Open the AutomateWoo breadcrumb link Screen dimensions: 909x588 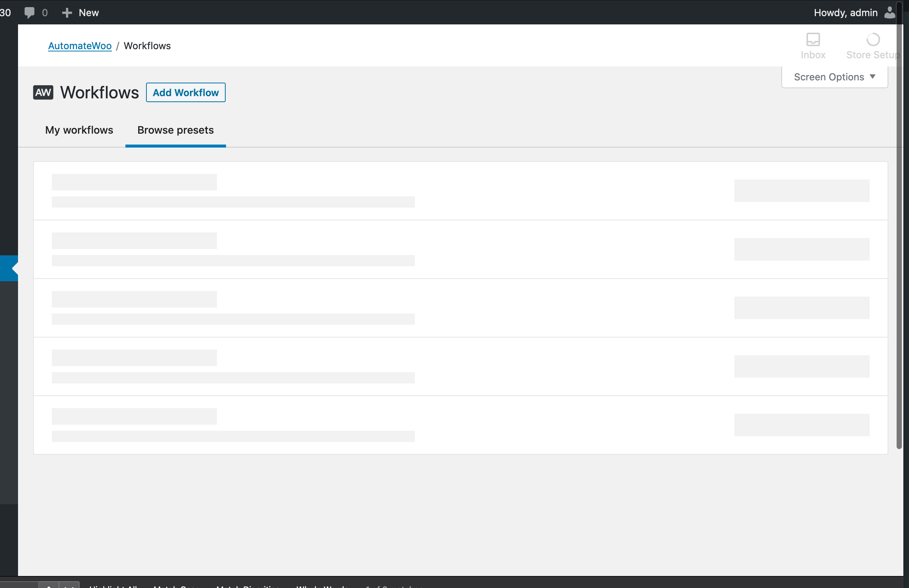(80, 45)
